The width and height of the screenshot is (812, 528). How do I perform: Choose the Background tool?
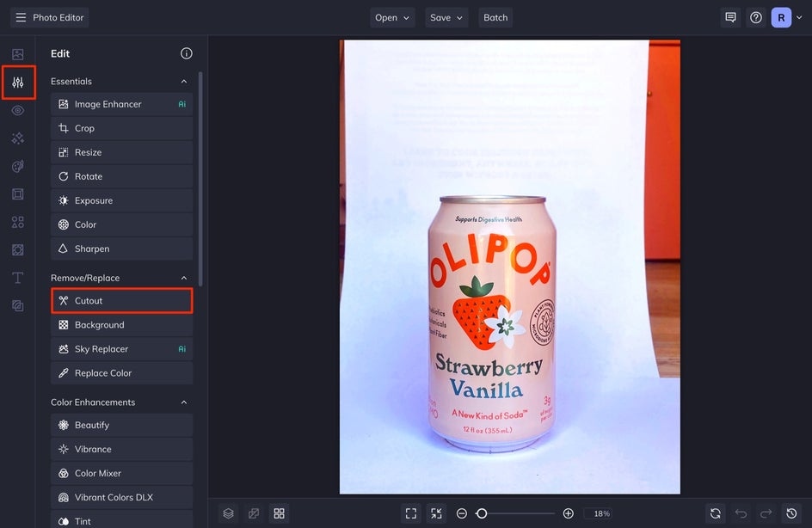[121, 325]
